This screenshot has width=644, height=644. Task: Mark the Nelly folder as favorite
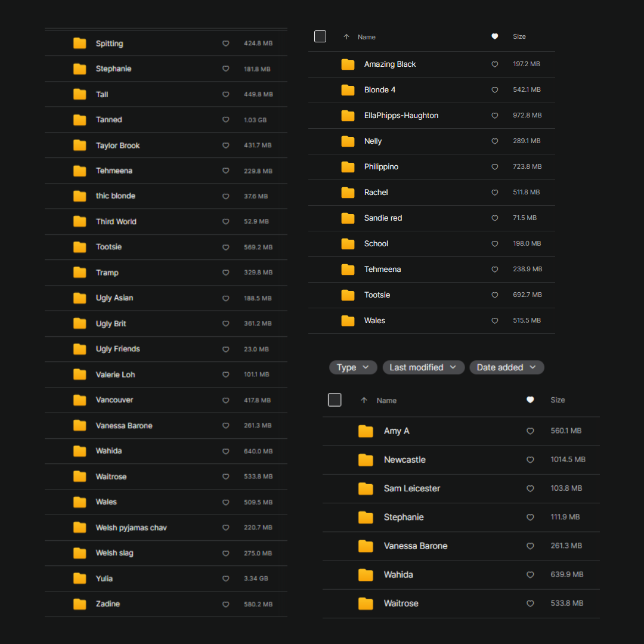[x=494, y=141]
